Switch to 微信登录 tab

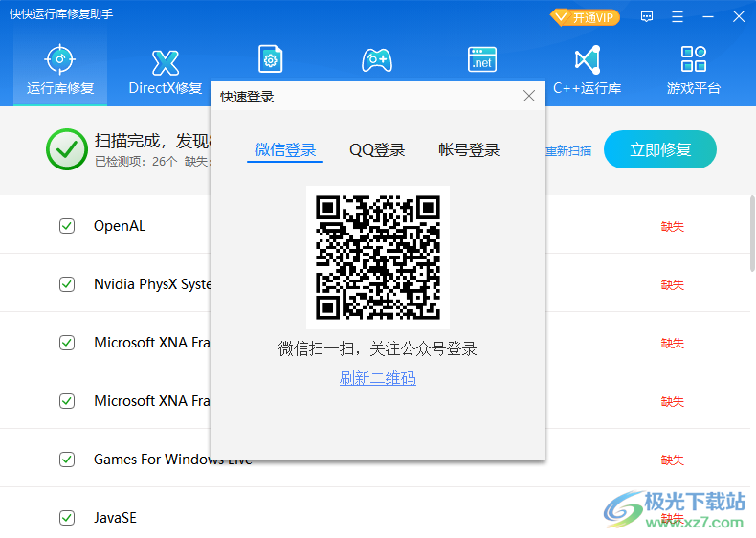285,150
